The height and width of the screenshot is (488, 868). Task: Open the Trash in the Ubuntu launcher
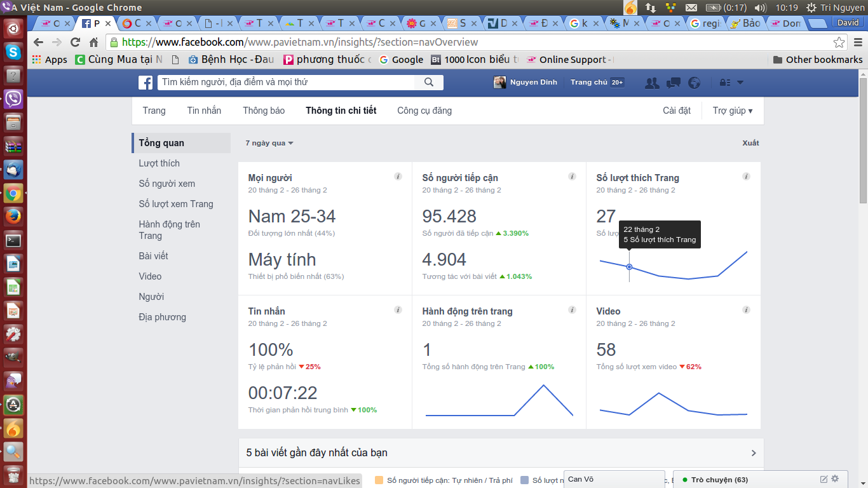13,475
